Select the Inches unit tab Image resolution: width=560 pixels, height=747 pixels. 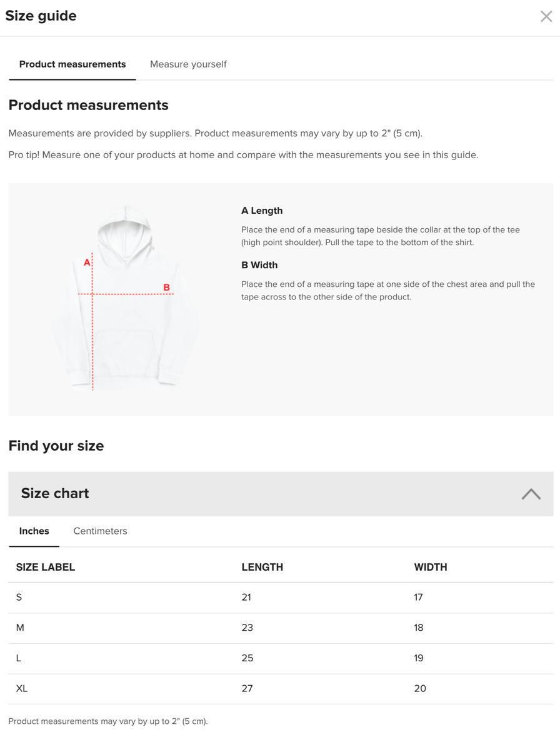click(x=34, y=531)
